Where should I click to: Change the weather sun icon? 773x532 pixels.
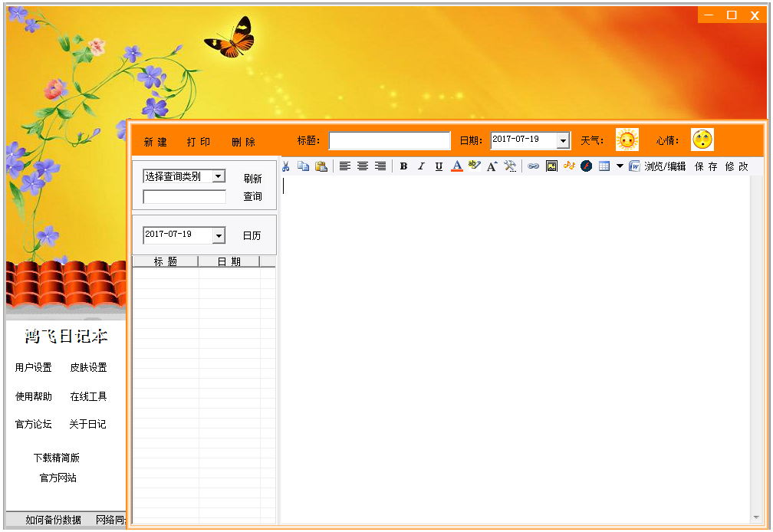(627, 139)
